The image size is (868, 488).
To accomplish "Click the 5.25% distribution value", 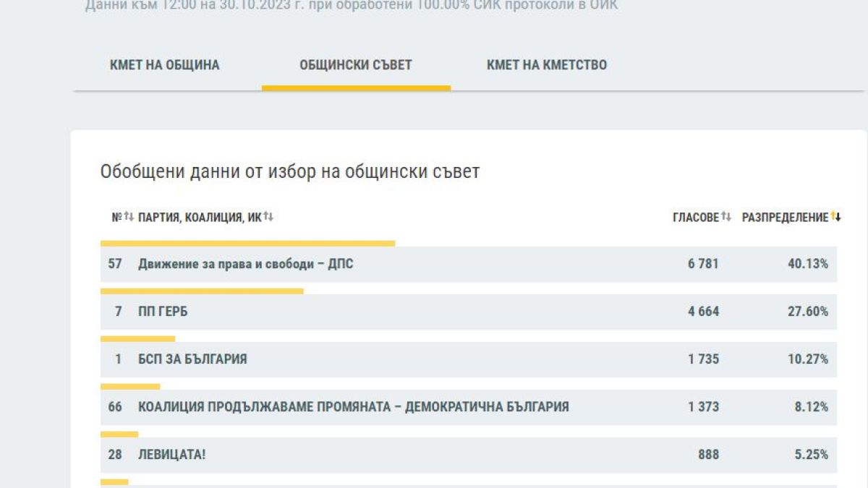I will coord(812,455).
